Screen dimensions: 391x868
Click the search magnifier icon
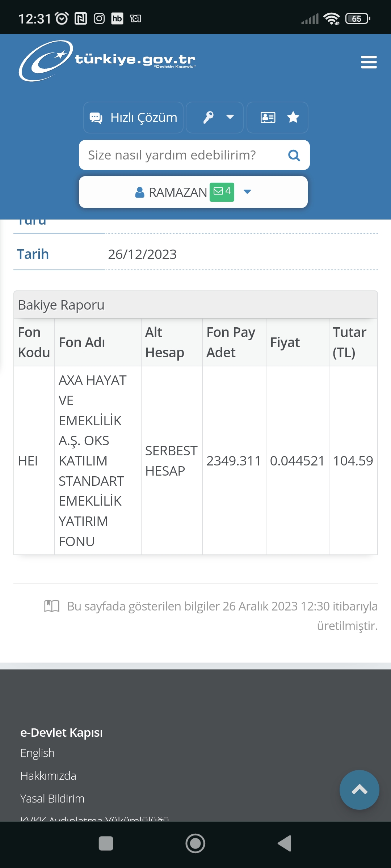[294, 155]
